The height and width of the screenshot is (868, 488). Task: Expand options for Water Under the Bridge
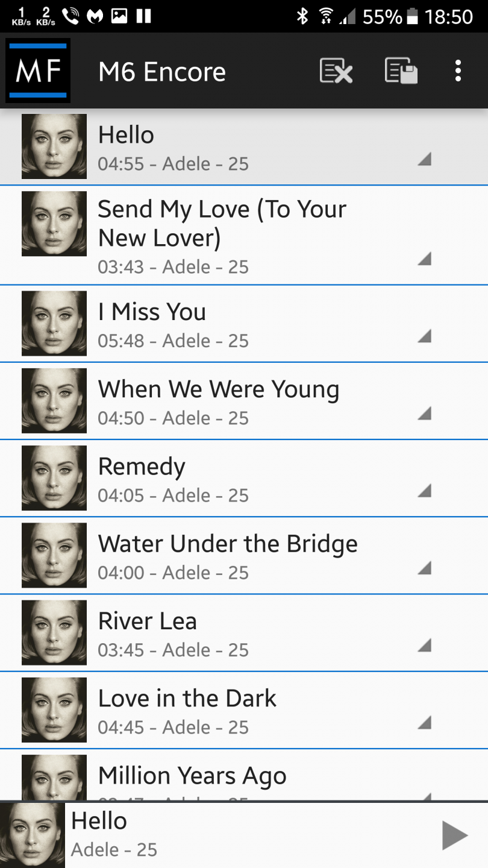coord(425,568)
